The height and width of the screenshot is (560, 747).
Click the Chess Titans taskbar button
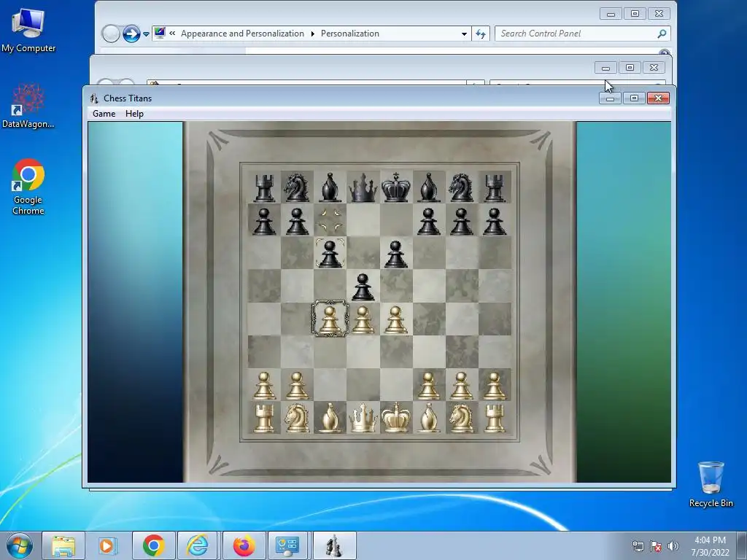(334, 545)
